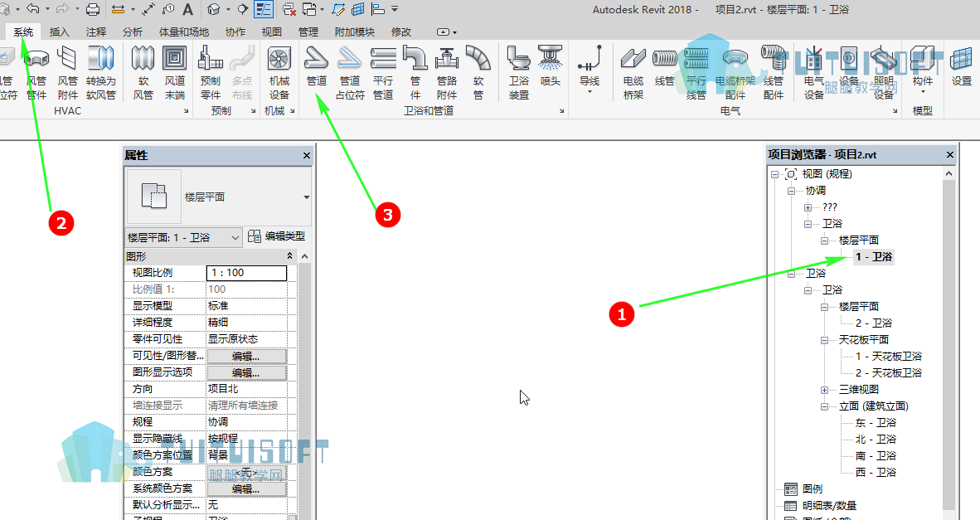980x520 pixels.
Task: Collapse the 图形 properties section
Action: (289, 256)
